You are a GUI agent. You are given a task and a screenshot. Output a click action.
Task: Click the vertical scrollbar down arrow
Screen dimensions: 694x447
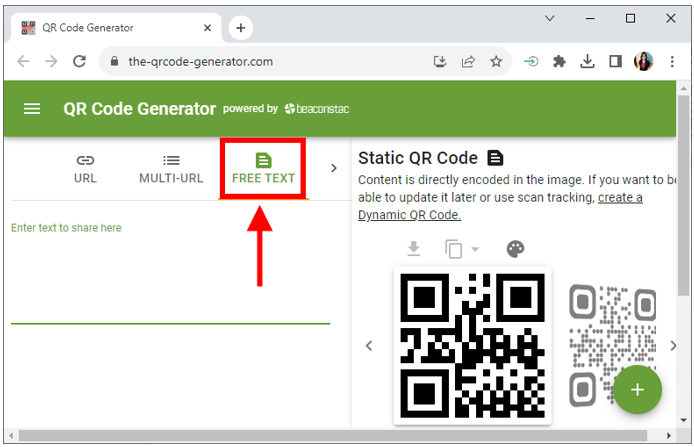[683, 420]
